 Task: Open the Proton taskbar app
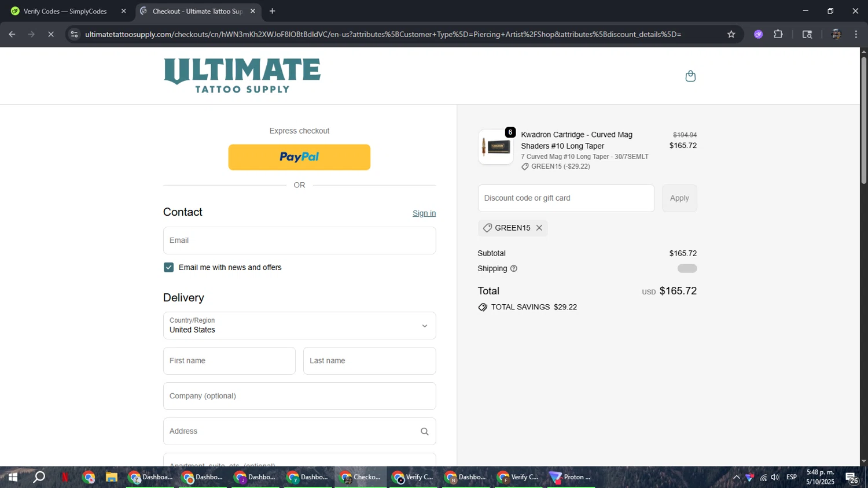point(571,477)
